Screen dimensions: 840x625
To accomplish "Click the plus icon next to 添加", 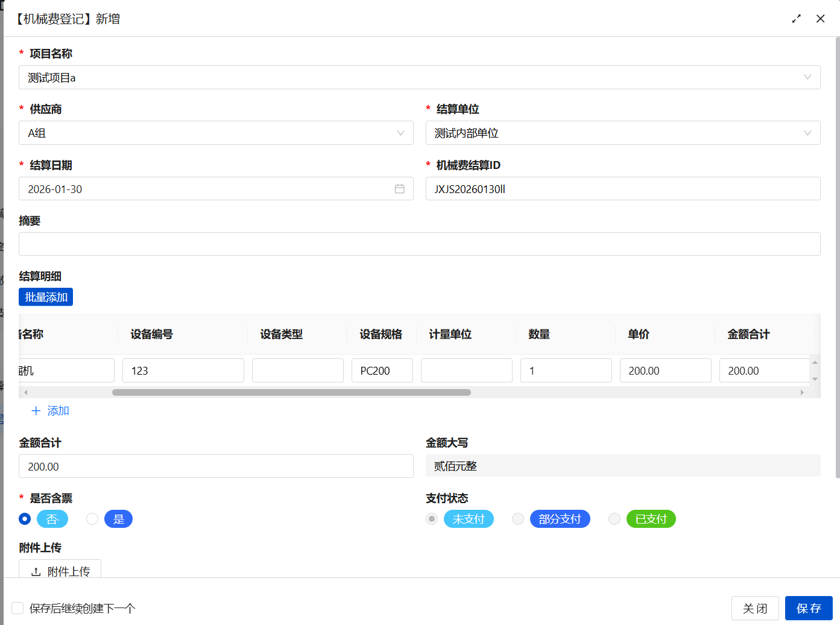I will (36, 411).
